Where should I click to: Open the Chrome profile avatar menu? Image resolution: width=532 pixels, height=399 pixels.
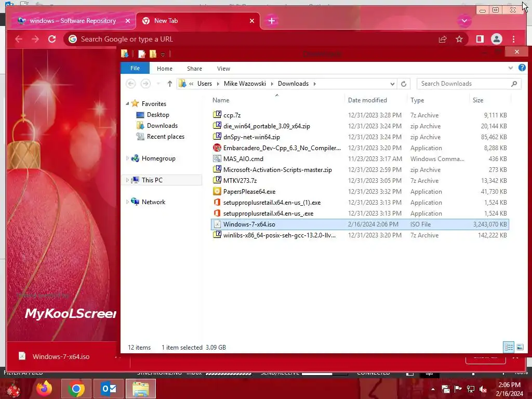[x=496, y=39]
